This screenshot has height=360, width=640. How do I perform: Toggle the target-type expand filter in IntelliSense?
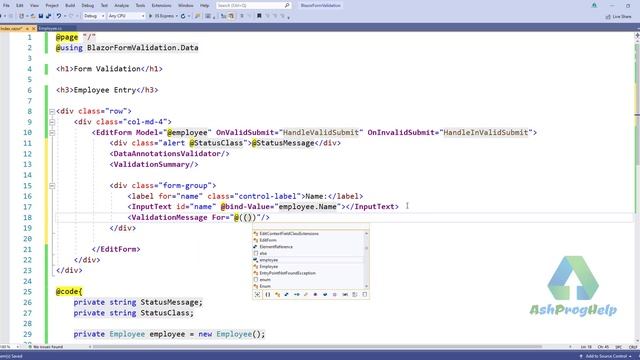[x=258, y=294]
